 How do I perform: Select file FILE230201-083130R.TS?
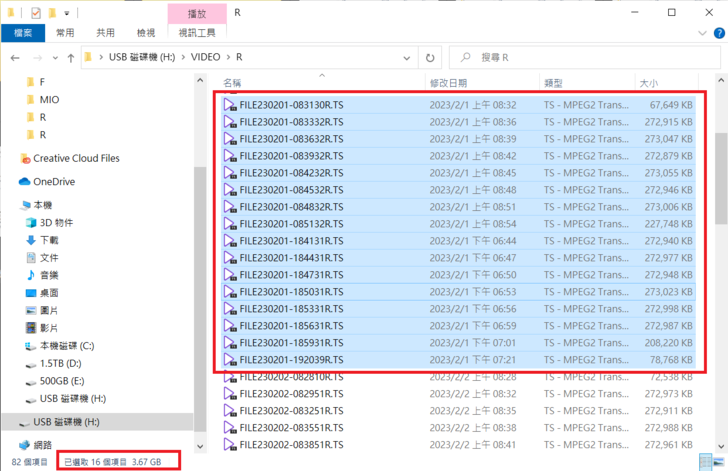(291, 105)
